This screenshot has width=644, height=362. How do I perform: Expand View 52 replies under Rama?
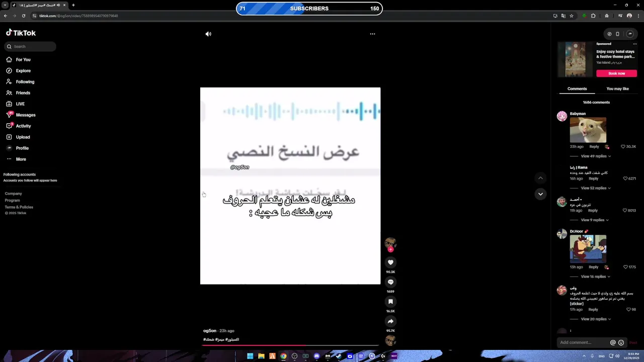coord(596,188)
